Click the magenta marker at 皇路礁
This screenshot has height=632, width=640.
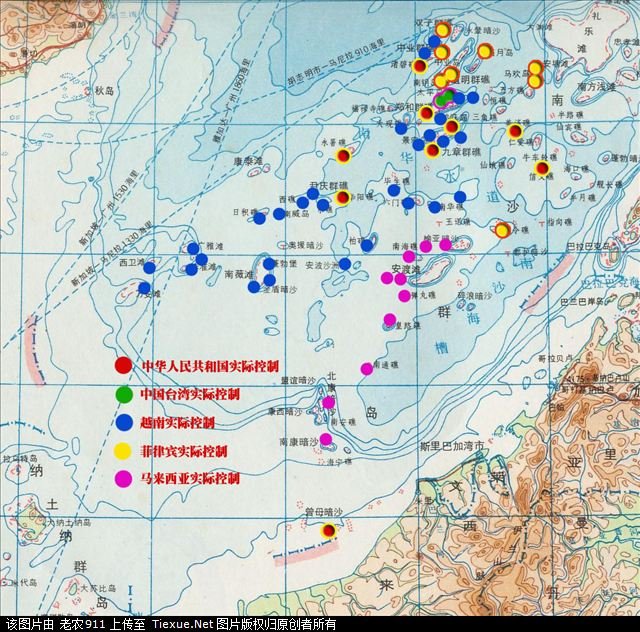[x=390, y=320]
